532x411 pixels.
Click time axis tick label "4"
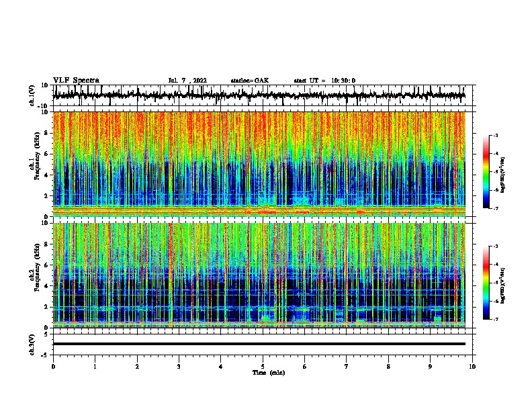(x=220, y=366)
